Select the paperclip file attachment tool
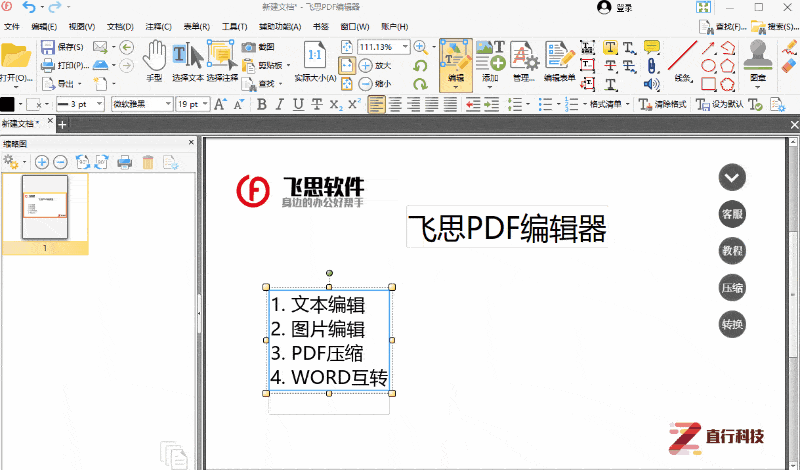This screenshot has height=470, width=800. point(652,66)
